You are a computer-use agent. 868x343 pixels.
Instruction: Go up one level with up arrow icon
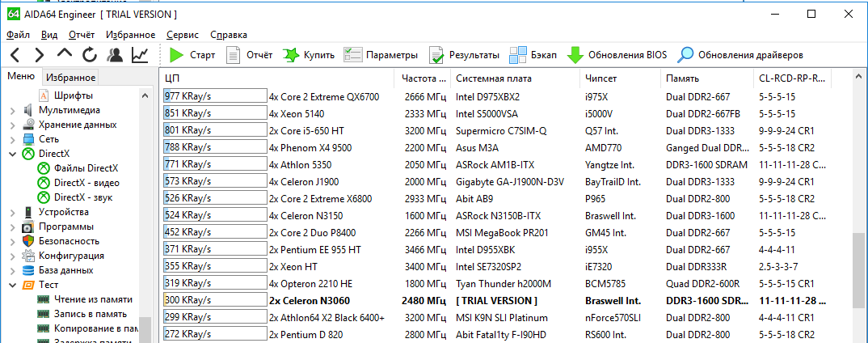point(65,53)
